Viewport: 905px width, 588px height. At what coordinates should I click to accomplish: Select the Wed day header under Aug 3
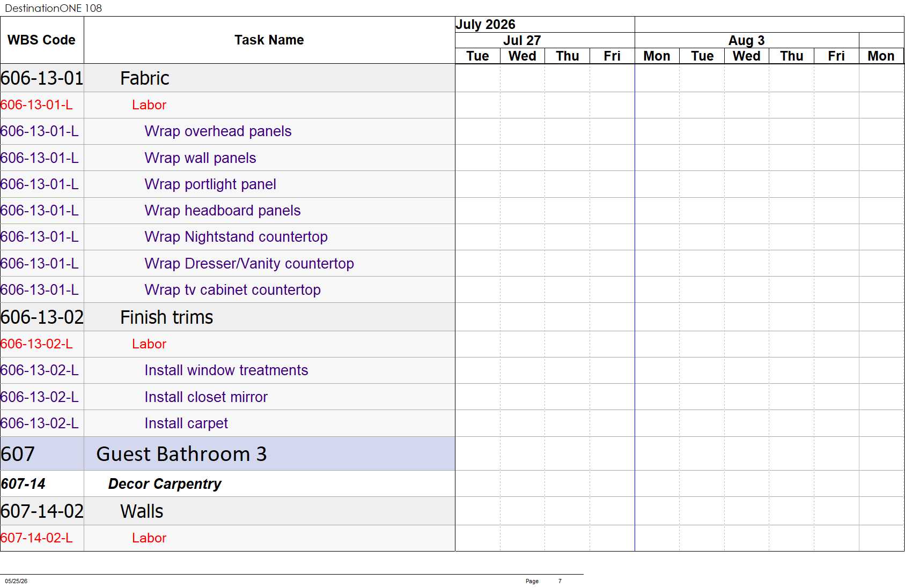[747, 56]
